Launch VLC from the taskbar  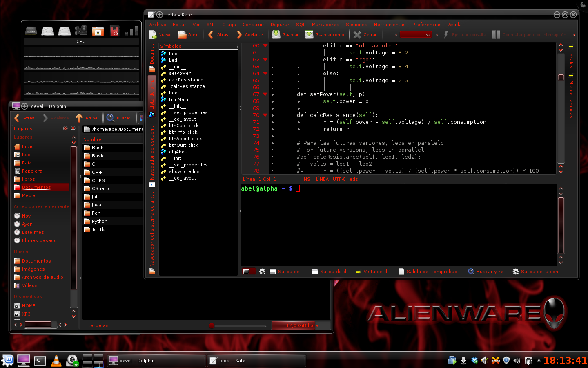pos(56,360)
